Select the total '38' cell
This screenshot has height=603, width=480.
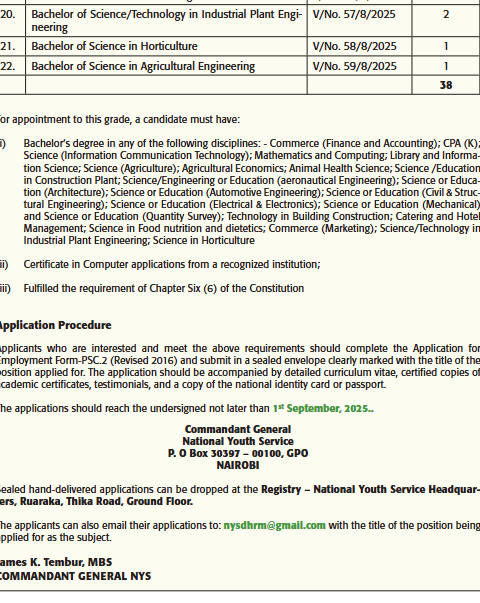coord(446,85)
